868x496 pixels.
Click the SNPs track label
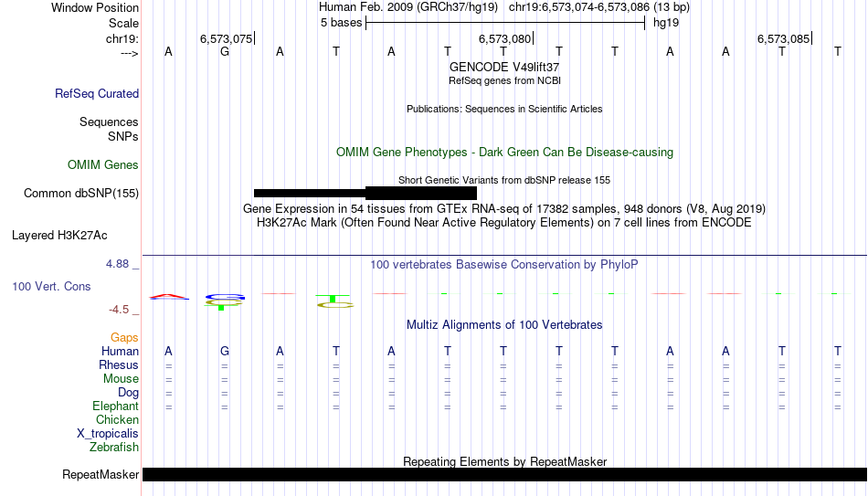[123, 136]
